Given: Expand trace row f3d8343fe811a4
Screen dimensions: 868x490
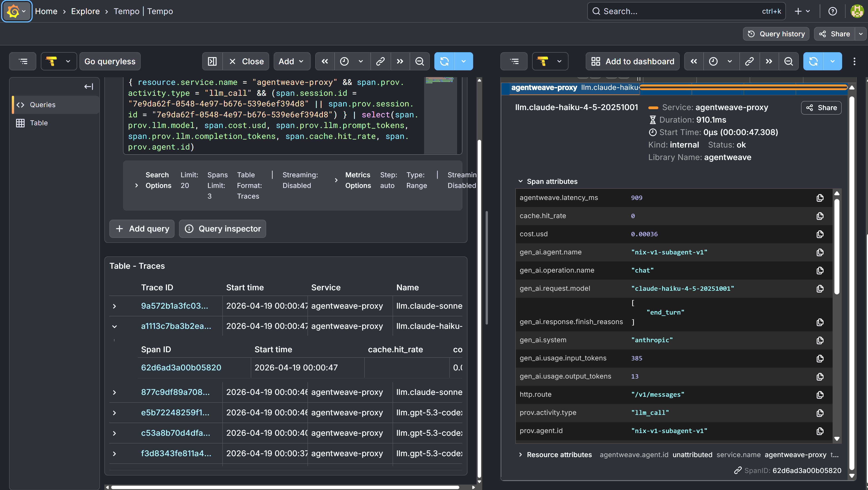Looking at the screenshot, I should (115, 454).
